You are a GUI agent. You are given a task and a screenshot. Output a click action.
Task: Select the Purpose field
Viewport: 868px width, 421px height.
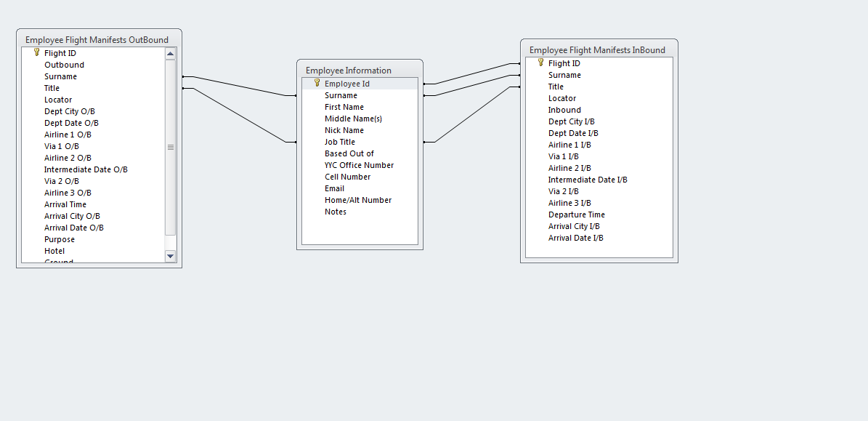pyautogui.click(x=60, y=239)
